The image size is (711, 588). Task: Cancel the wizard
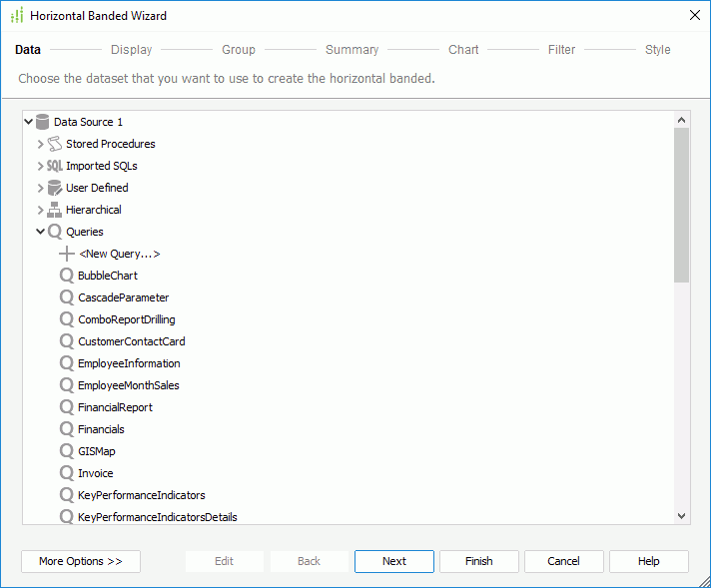tap(563, 561)
